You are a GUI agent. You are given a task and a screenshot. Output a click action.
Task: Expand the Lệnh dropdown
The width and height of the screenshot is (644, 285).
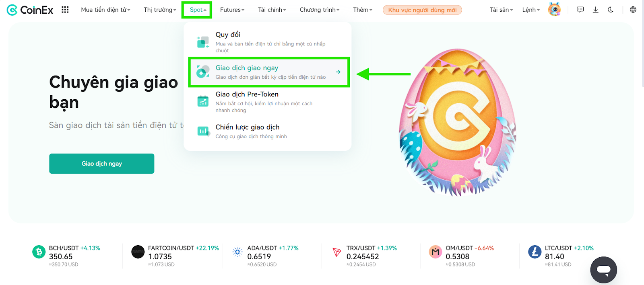tap(531, 10)
